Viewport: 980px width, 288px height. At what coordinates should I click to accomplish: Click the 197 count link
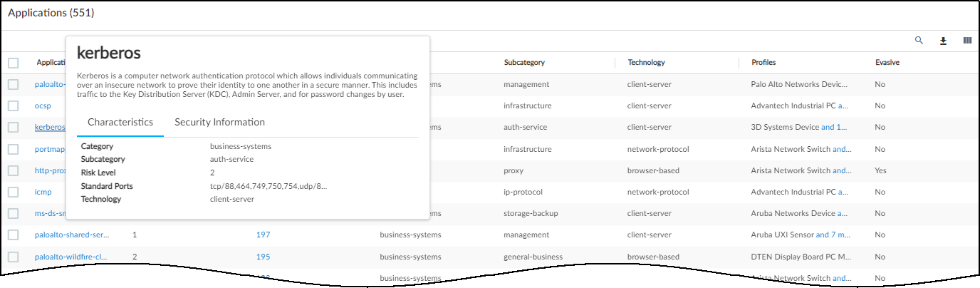[263, 235]
